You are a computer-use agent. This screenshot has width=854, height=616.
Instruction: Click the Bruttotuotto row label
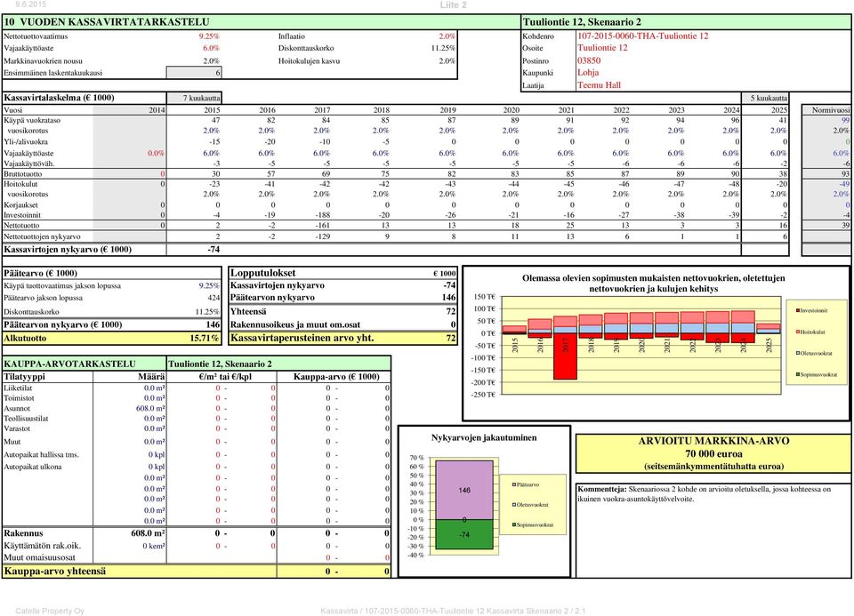(23, 174)
